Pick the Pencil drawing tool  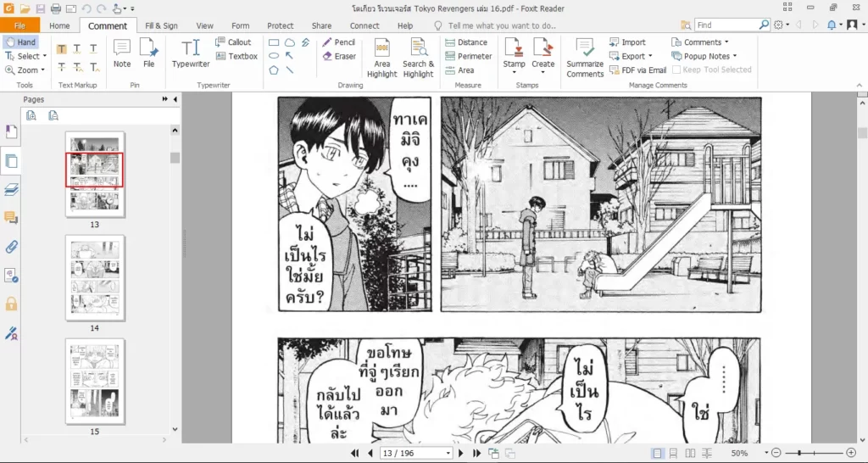tap(338, 42)
